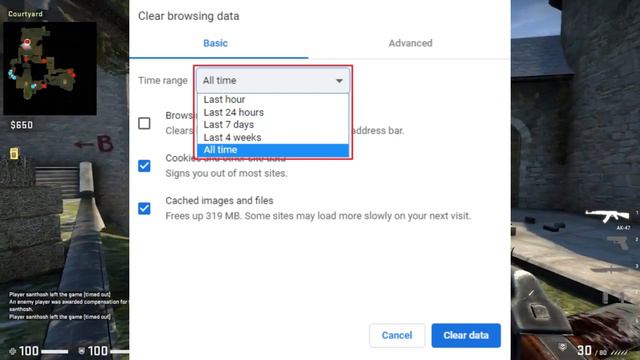Click the 'Frees up 319 MB' description
Screen dimensions: 640x360
pyautogui.click(x=318, y=216)
